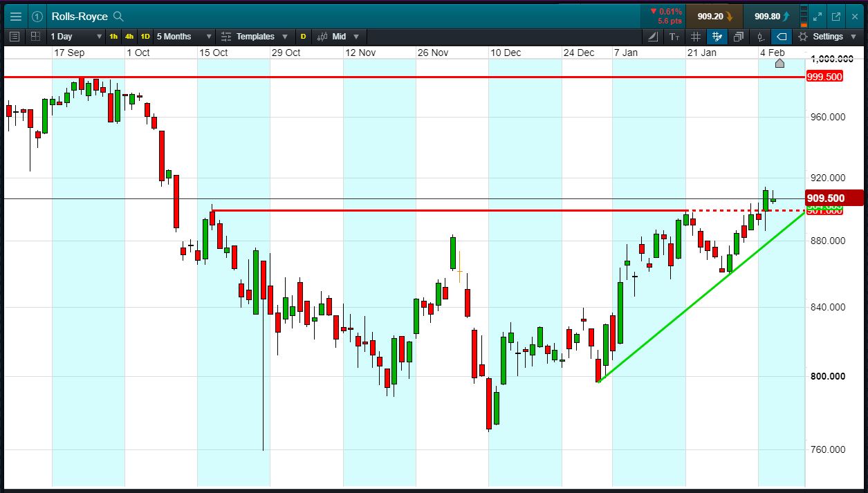Switch to the 1h timeframe shortcut
868x493 pixels.
point(113,36)
